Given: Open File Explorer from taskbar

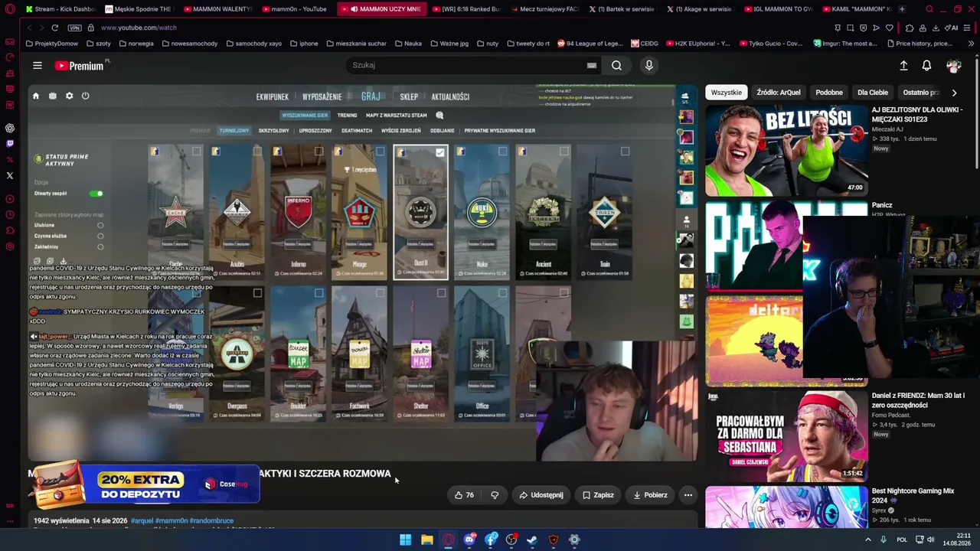Looking at the screenshot, I should [426, 540].
